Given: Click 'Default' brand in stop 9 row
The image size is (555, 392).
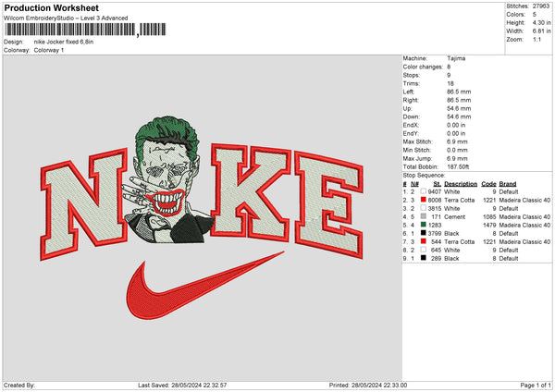Looking at the screenshot, I should point(509,258).
